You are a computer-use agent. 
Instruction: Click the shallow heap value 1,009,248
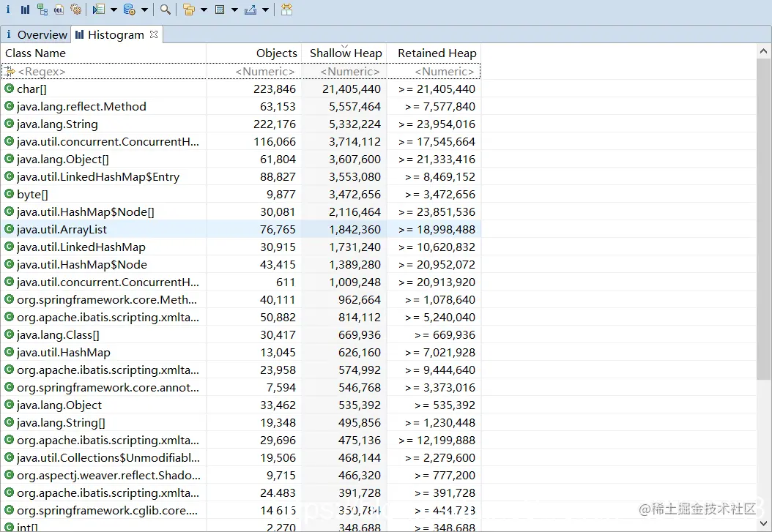point(355,282)
